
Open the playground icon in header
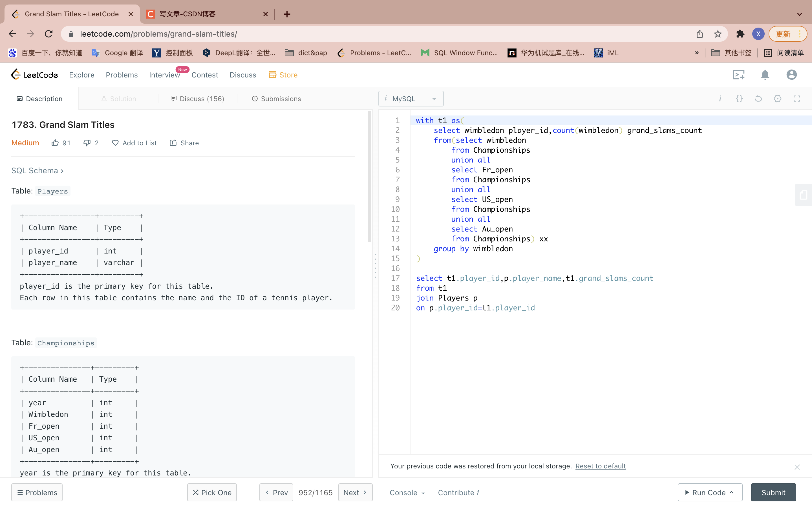(x=738, y=75)
